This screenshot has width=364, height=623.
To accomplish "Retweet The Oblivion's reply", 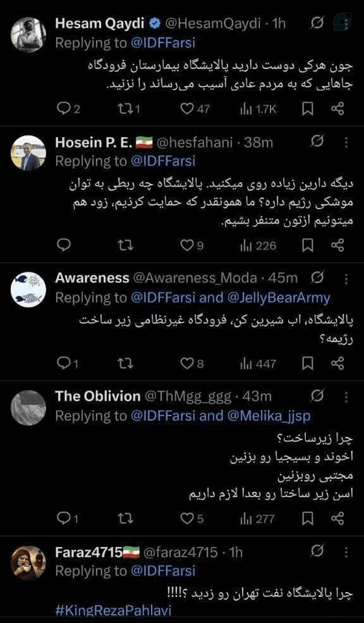I will [126, 518].
